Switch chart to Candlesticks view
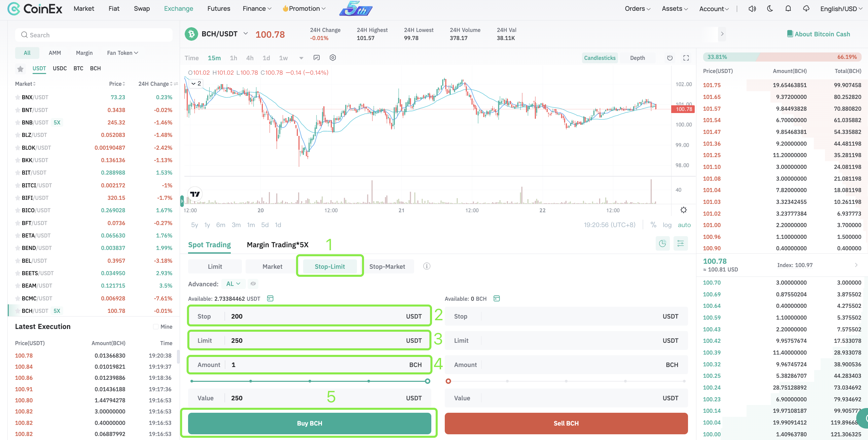The width and height of the screenshot is (868, 440). (600, 58)
